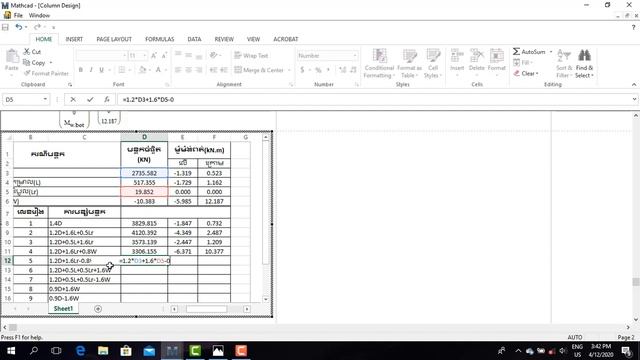
Task: Click the Insert Function fx button
Action: pos(107,99)
